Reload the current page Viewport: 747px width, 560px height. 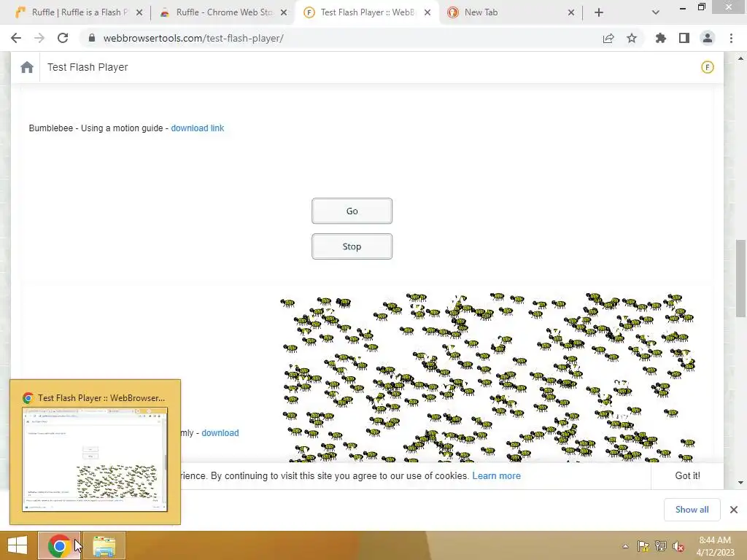(x=63, y=38)
